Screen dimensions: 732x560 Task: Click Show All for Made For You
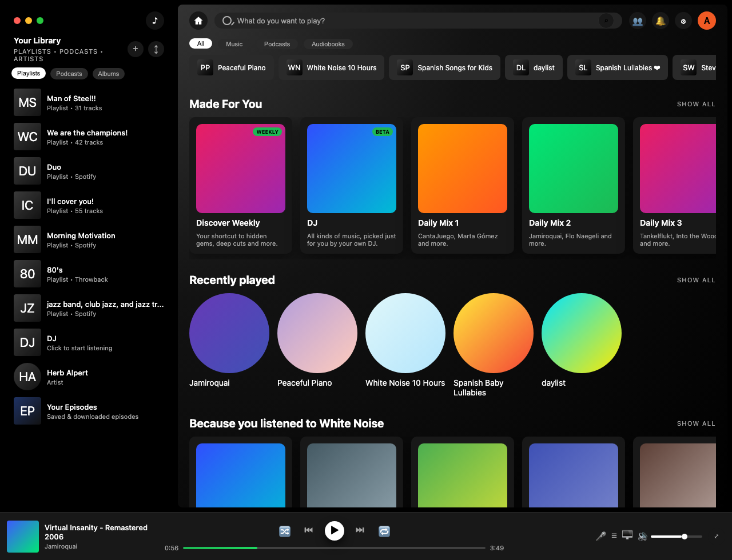click(696, 104)
